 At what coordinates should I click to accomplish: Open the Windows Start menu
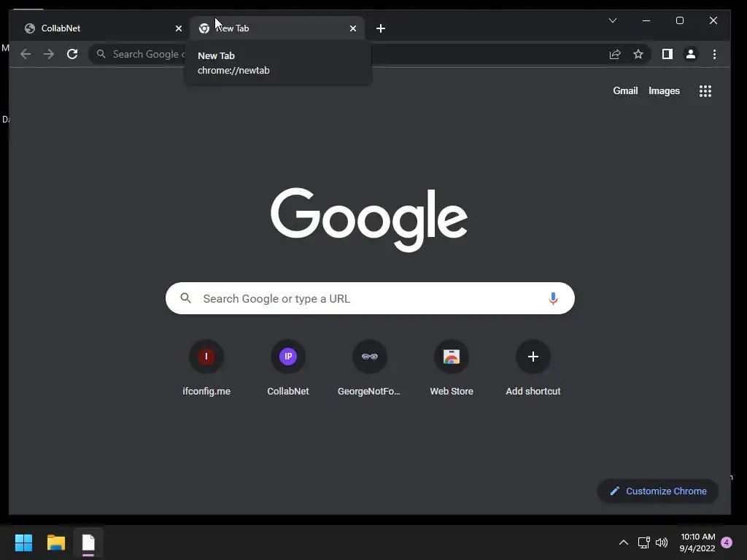pos(23,542)
